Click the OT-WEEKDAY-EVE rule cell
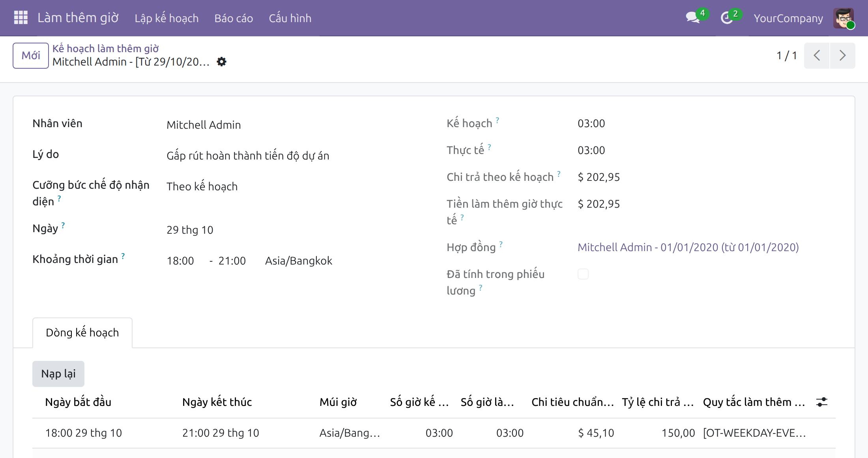Screen dimensions: 868x458 (x=754, y=433)
